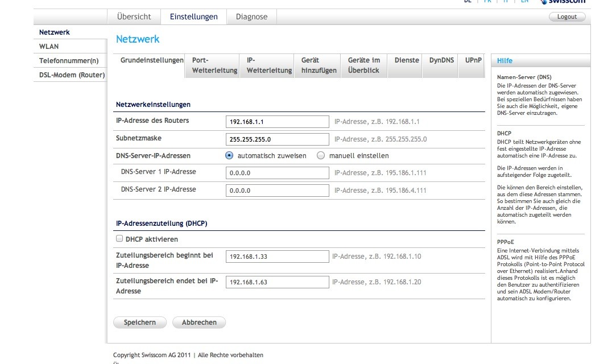Select the DynDNS tab
This screenshot has height=364, width=616.
[x=441, y=60]
